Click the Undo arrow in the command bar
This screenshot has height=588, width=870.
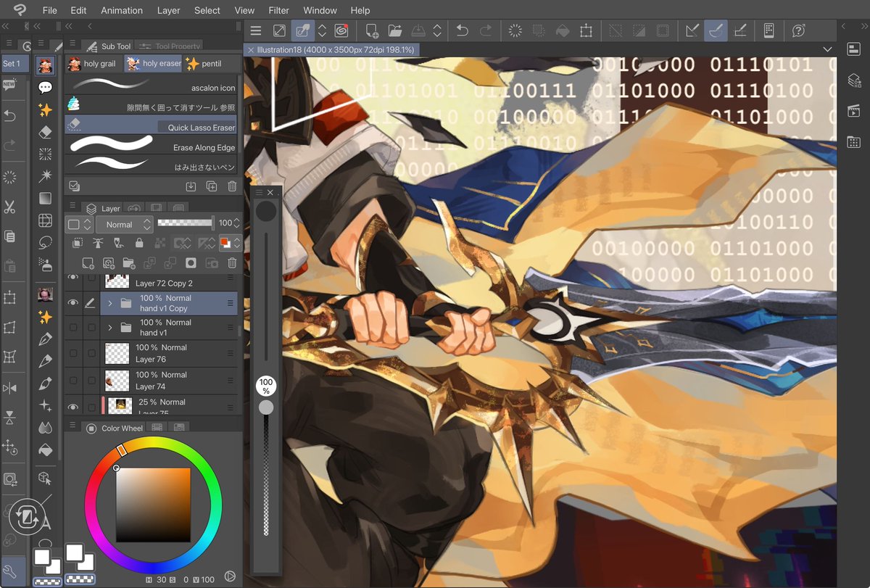pos(462,30)
